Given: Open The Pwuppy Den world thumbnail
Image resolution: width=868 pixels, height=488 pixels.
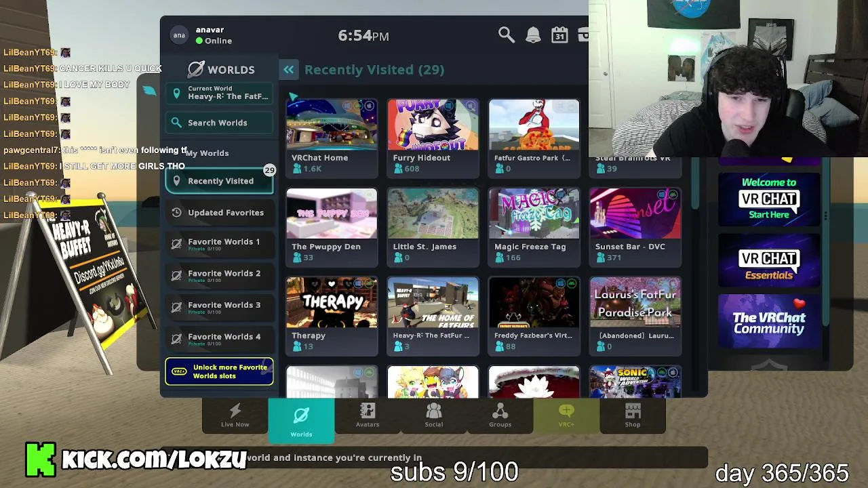Looking at the screenshot, I should [x=332, y=213].
